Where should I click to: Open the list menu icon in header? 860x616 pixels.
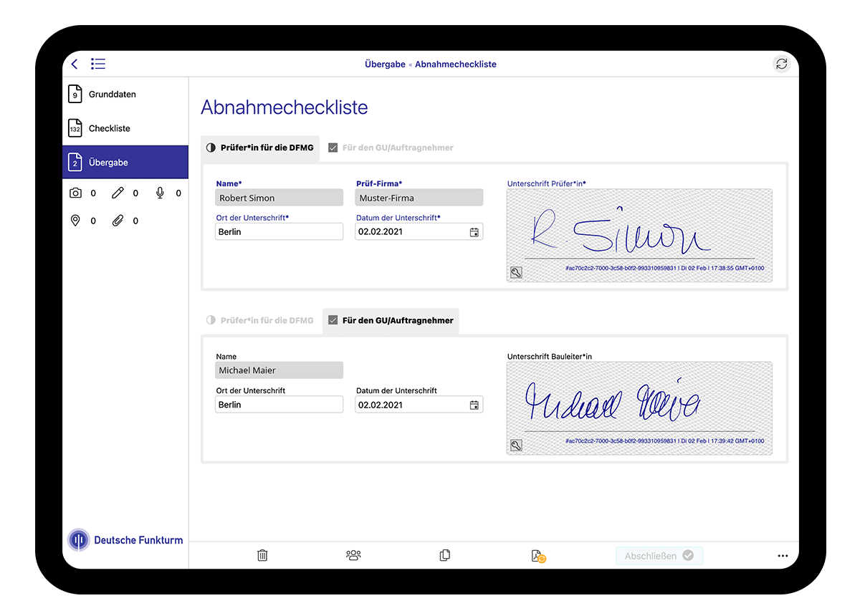98,64
